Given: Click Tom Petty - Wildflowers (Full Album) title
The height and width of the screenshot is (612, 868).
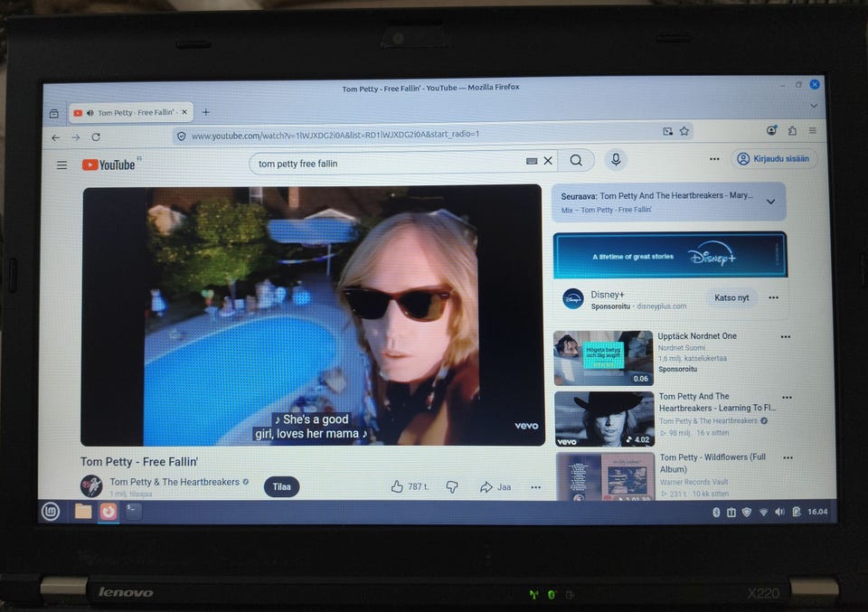Looking at the screenshot, I should 712,463.
